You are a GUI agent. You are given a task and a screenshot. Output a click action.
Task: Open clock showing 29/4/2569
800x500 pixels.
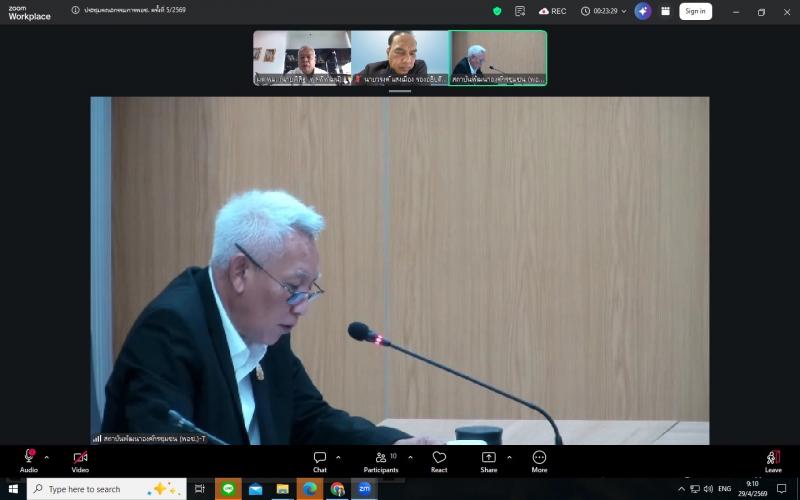coord(753,489)
